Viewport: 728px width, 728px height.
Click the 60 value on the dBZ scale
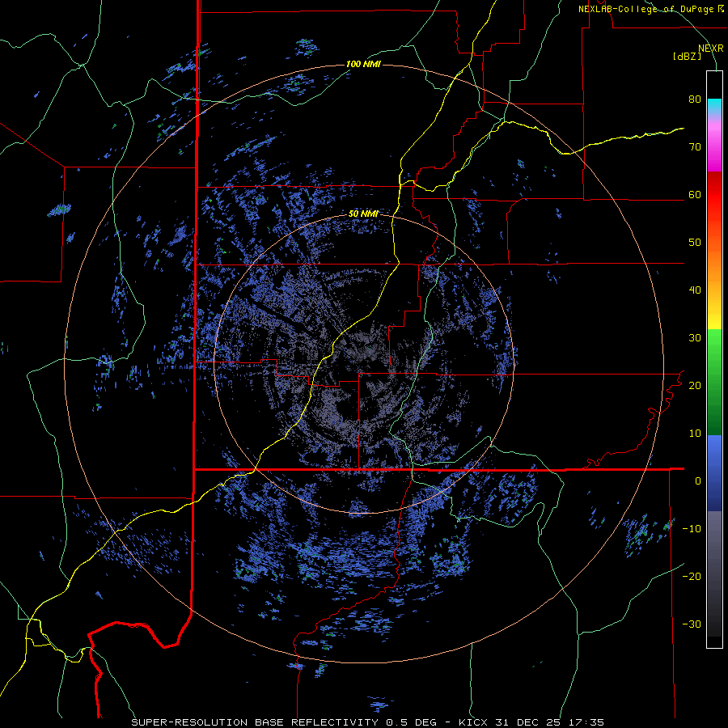(x=695, y=195)
